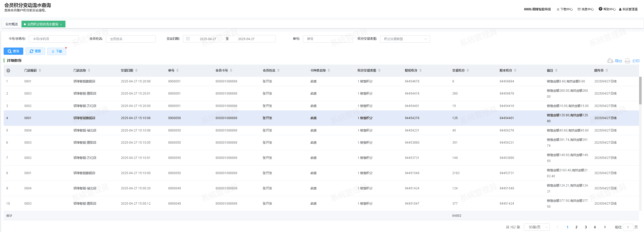Click the blue 查询 search button
The height and width of the screenshot is (232, 644).
pyautogui.click(x=13, y=51)
